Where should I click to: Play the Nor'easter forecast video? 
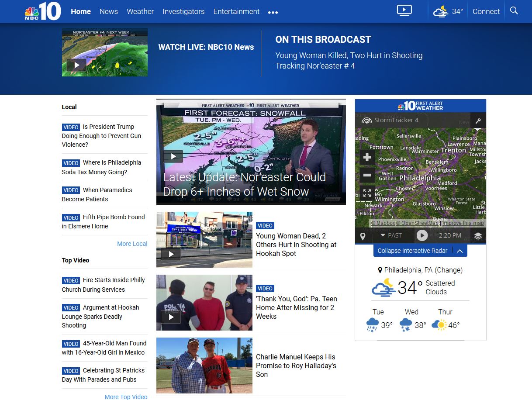click(x=173, y=156)
